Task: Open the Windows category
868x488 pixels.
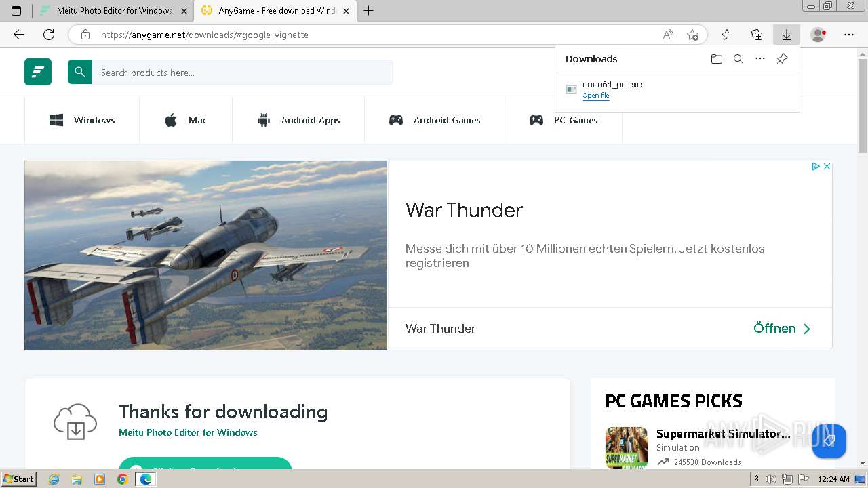Action: click(x=82, y=120)
